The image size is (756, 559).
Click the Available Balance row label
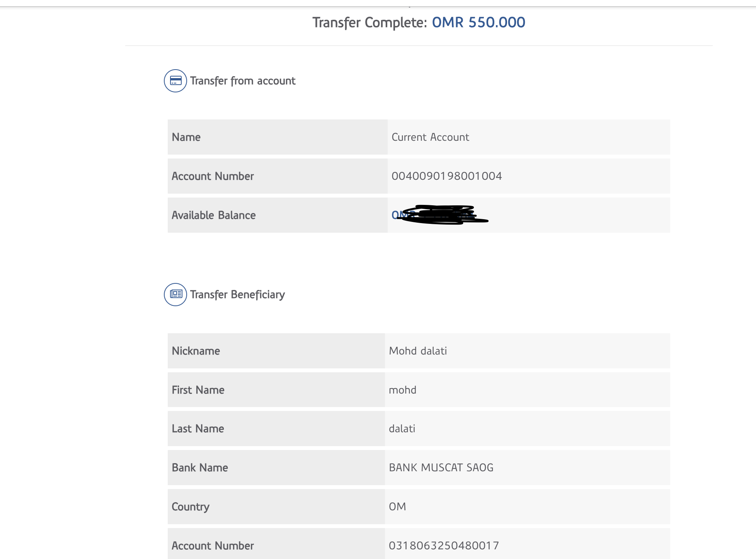213,215
